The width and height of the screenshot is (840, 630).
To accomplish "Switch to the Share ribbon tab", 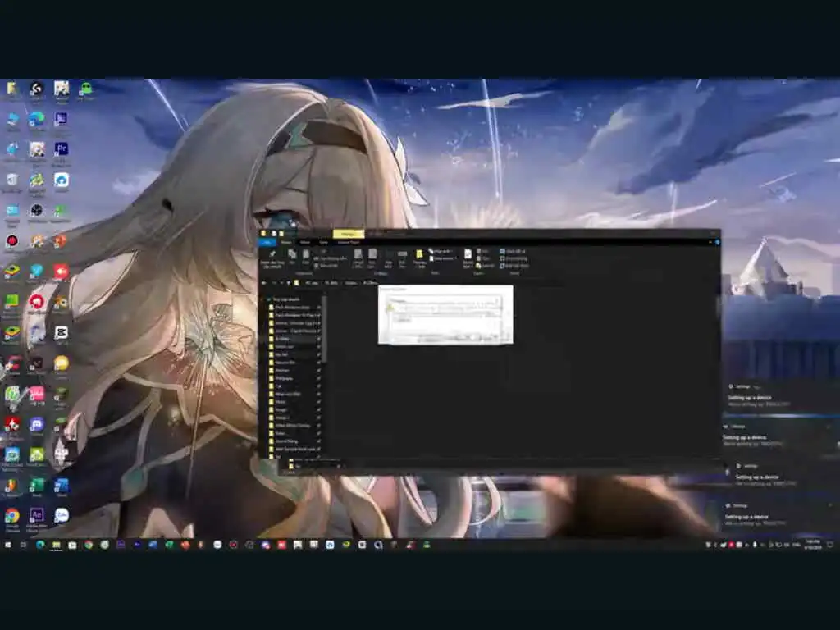I will click(305, 243).
